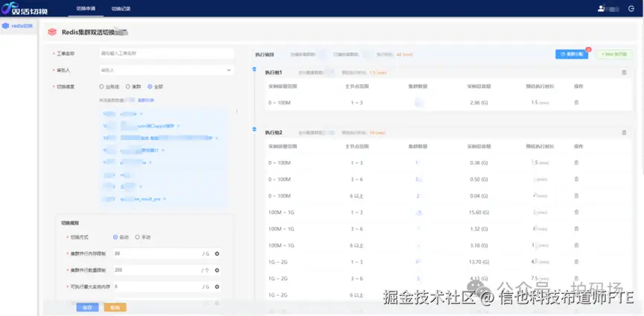
Task: Click the chevron arrow of the 审批人 select
Action: 229,70
